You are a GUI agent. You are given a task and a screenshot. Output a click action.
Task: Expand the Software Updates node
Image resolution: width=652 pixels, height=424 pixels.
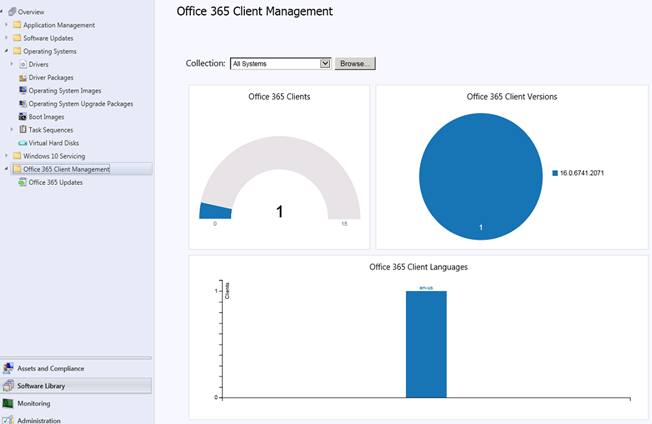(6, 37)
